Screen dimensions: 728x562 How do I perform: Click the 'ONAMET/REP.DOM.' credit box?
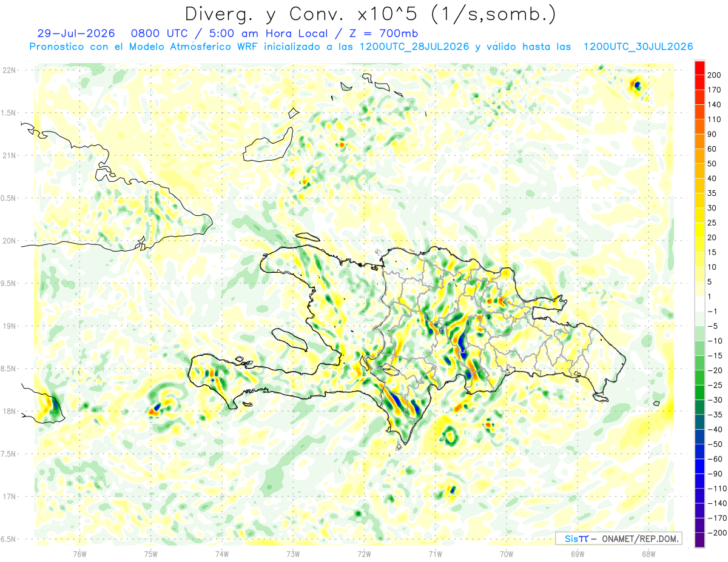click(x=618, y=538)
